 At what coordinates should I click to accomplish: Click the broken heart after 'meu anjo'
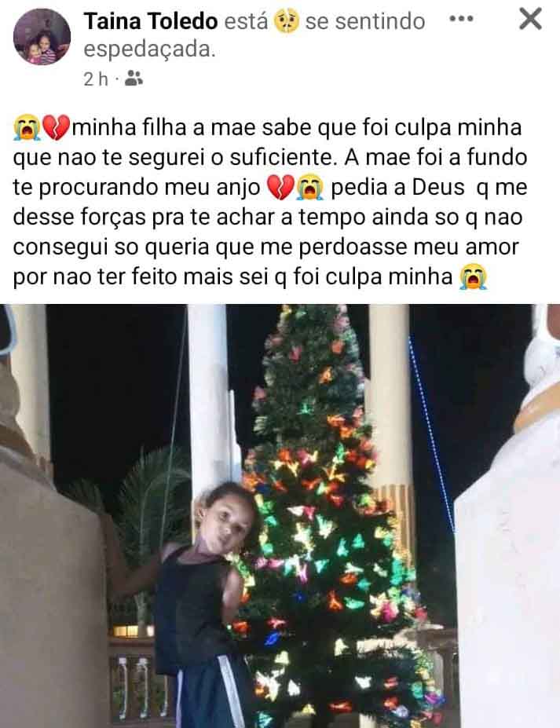(280, 187)
